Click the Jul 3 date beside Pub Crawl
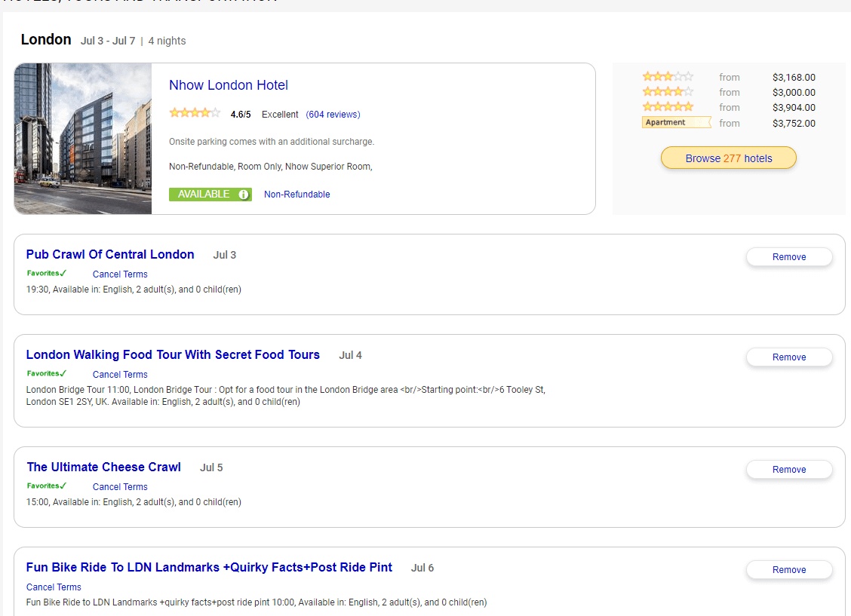Viewport: 851px width, 616px height. [225, 255]
